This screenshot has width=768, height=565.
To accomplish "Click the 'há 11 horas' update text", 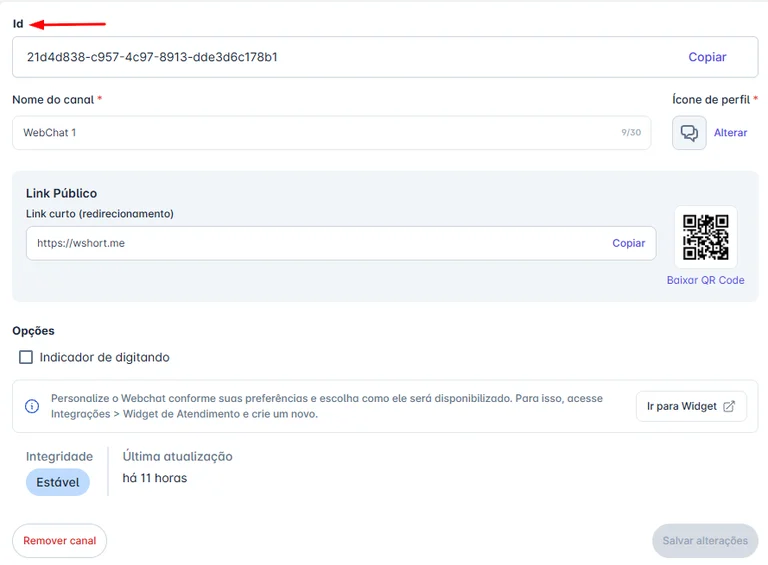I will click(155, 478).
